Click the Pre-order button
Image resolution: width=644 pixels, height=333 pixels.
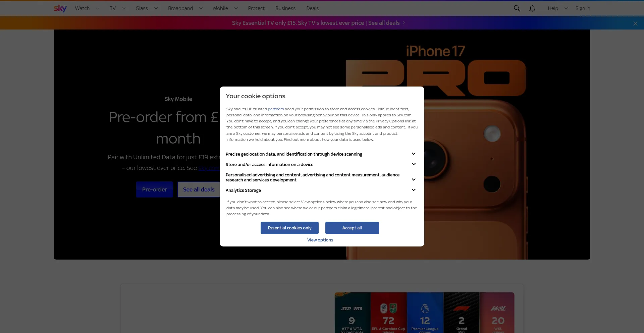click(154, 189)
